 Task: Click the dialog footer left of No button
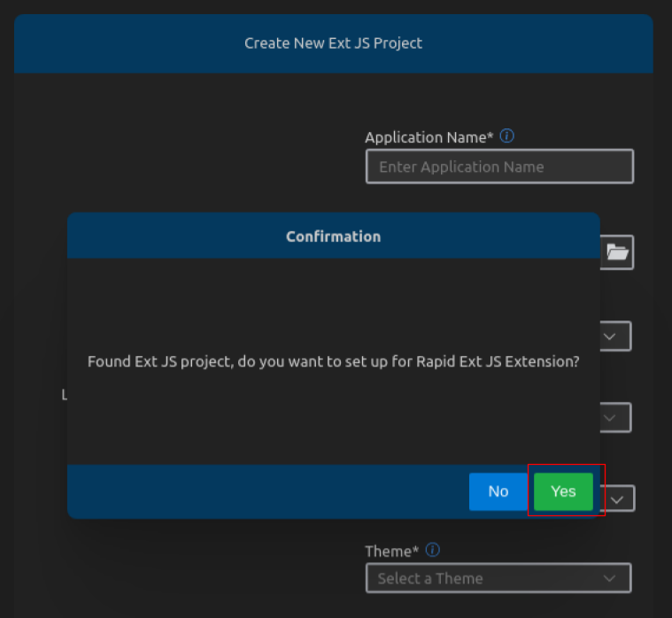266,491
